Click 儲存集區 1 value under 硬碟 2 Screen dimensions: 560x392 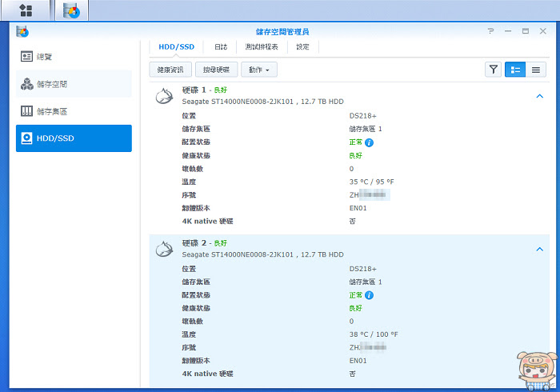(366, 282)
